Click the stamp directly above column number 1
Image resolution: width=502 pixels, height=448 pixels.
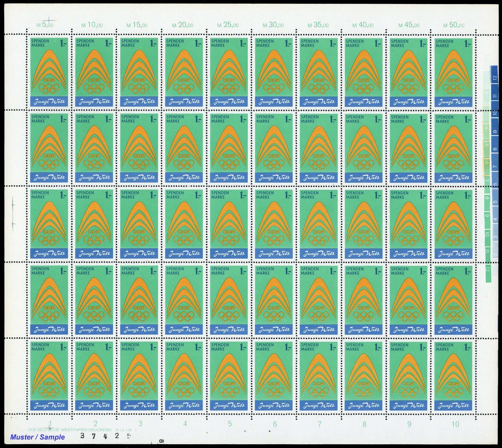click(x=49, y=376)
